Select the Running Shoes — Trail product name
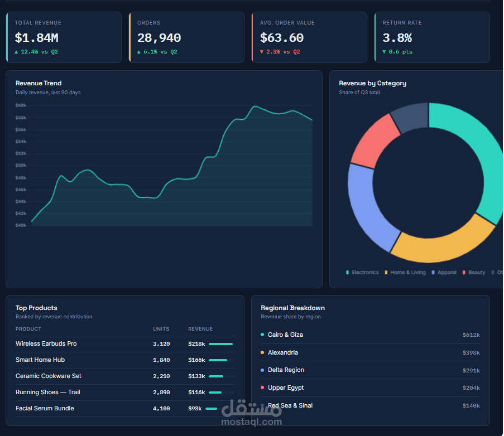Viewport: 504px width, 436px height. [48, 392]
